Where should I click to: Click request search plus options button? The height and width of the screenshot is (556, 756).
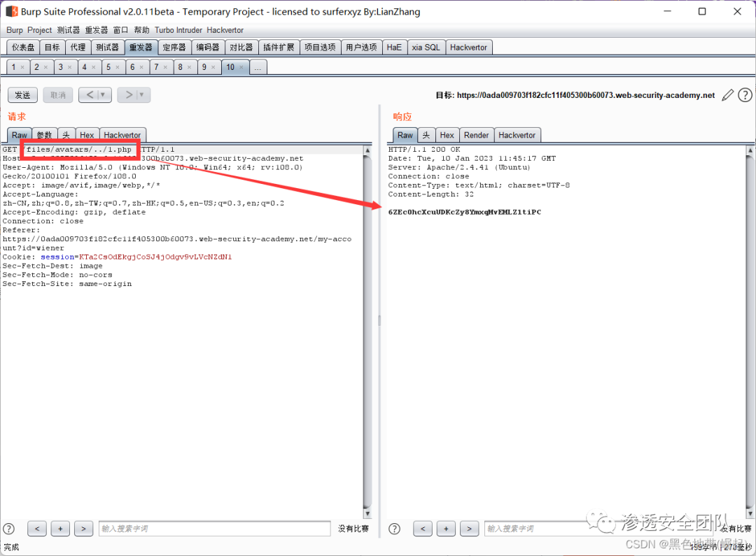pos(60,529)
